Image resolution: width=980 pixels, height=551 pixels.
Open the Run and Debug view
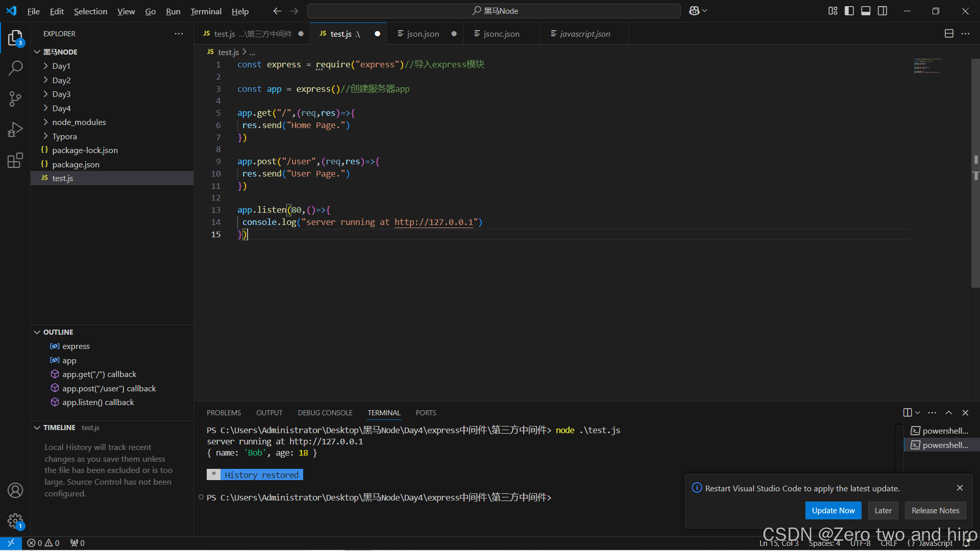pyautogui.click(x=15, y=130)
